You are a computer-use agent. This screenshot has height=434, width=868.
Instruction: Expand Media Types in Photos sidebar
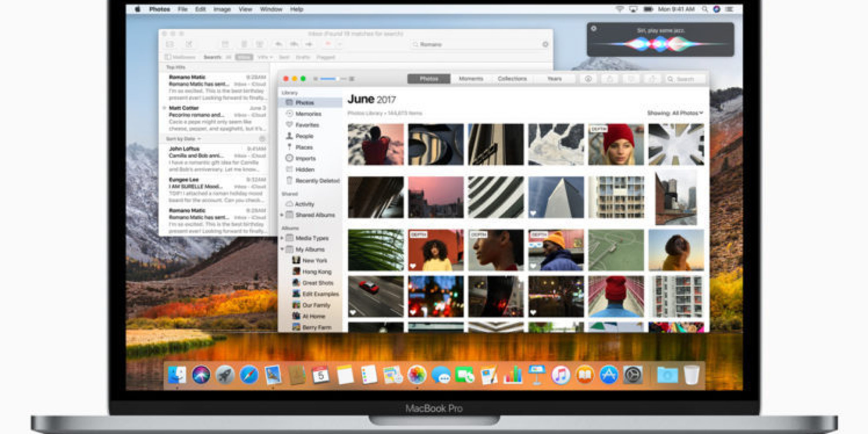click(282, 238)
